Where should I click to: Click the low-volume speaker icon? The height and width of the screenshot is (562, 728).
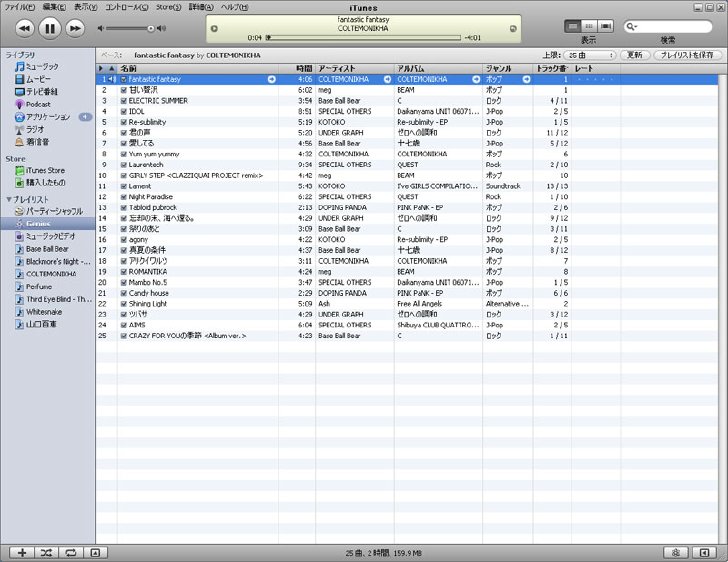pyautogui.click(x=100, y=29)
